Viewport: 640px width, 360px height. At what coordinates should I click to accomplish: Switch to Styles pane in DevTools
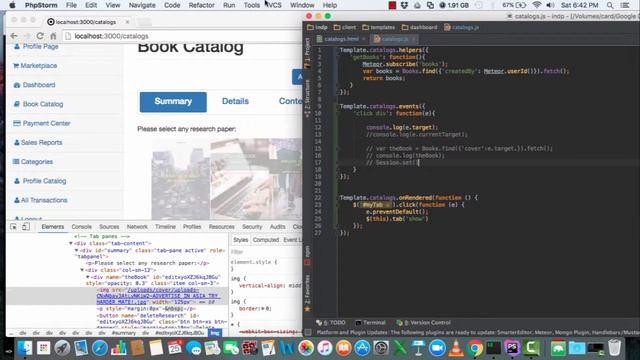tap(240, 240)
